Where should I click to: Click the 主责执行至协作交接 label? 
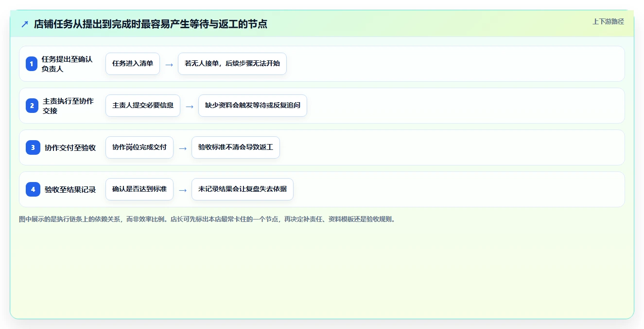[x=69, y=106]
